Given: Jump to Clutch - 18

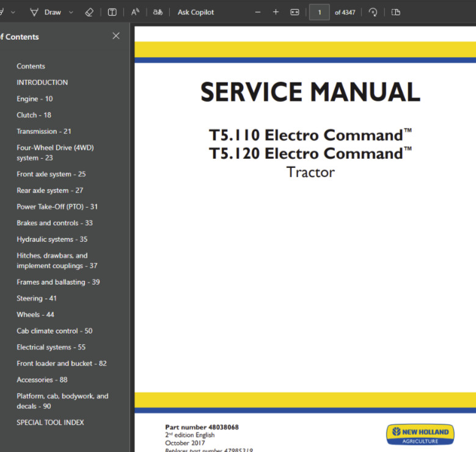Looking at the screenshot, I should pos(34,115).
